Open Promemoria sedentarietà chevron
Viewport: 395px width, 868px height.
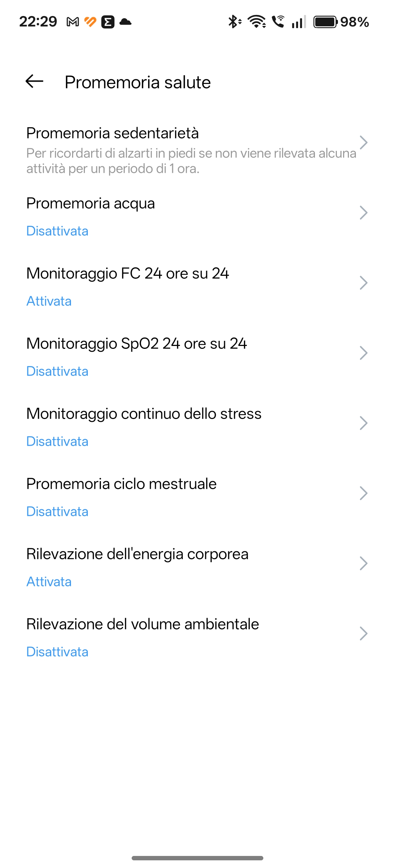[363, 142]
